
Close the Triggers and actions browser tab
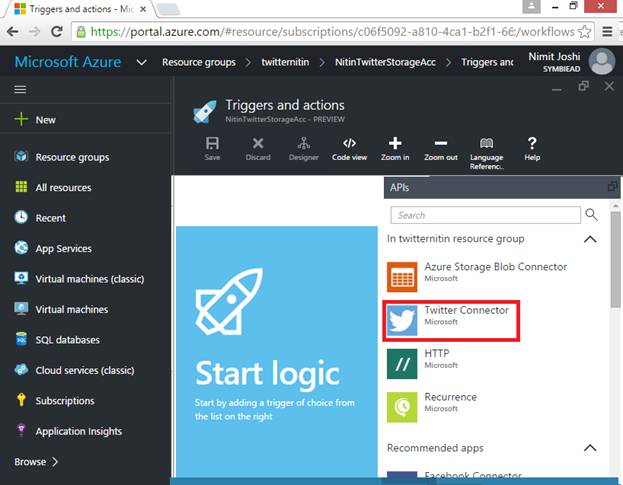click(143, 9)
